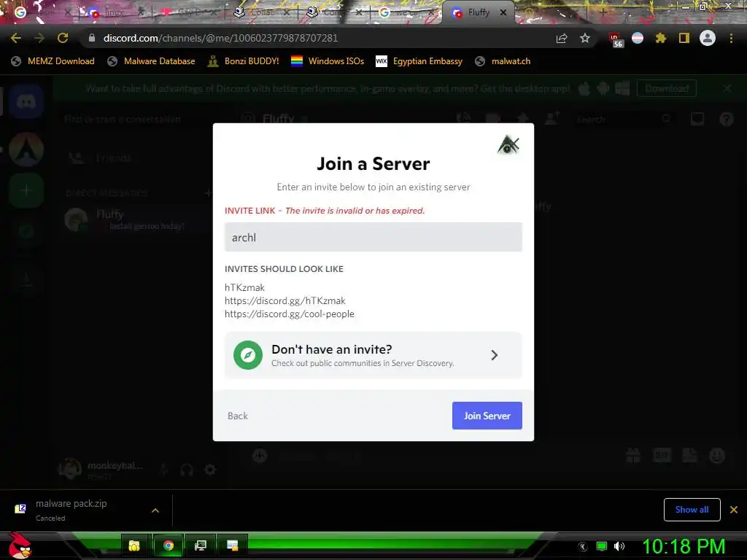
Task: Open Server Discovery via Don't have an invite
Action: (373, 355)
